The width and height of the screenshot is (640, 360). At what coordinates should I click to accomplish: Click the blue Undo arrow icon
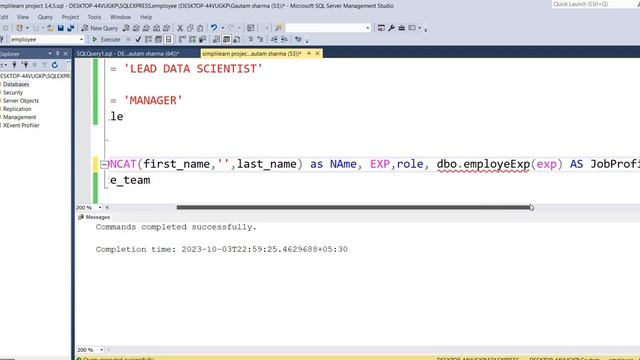214,28
